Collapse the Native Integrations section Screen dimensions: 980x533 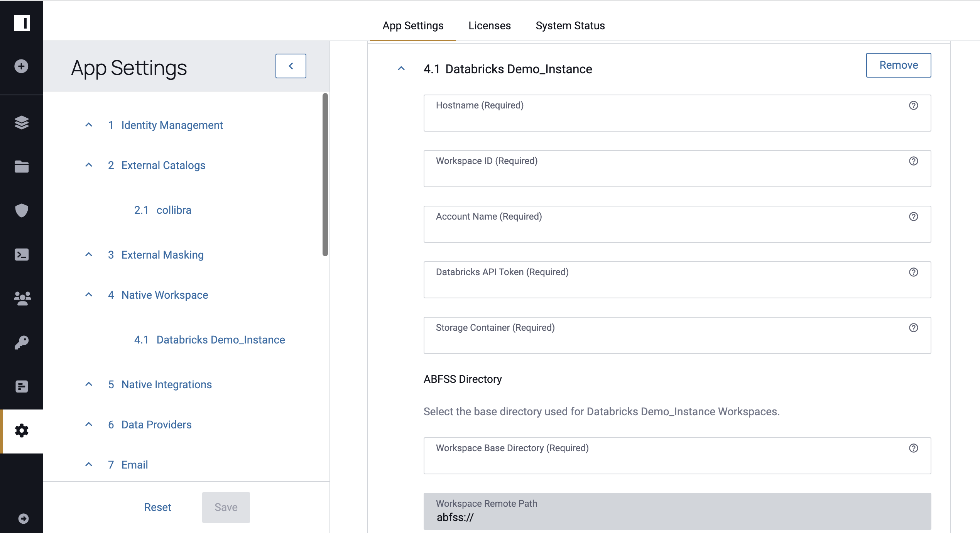tap(89, 384)
